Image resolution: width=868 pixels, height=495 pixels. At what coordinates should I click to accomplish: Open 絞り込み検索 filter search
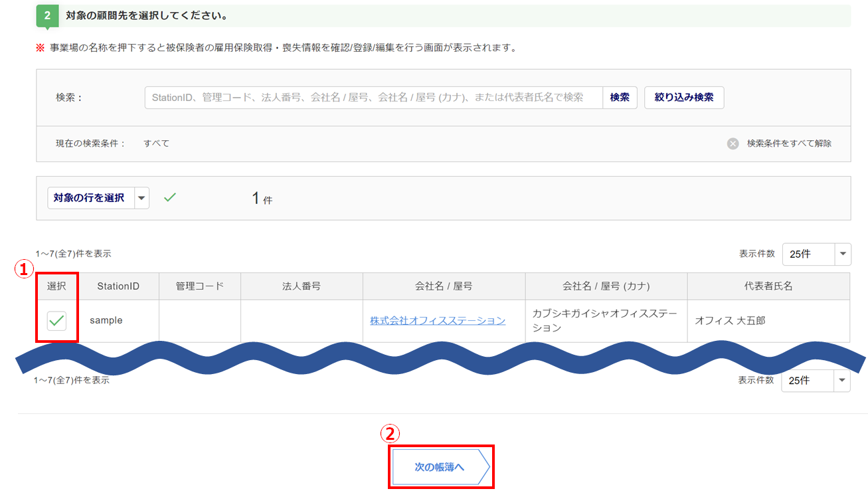(683, 98)
